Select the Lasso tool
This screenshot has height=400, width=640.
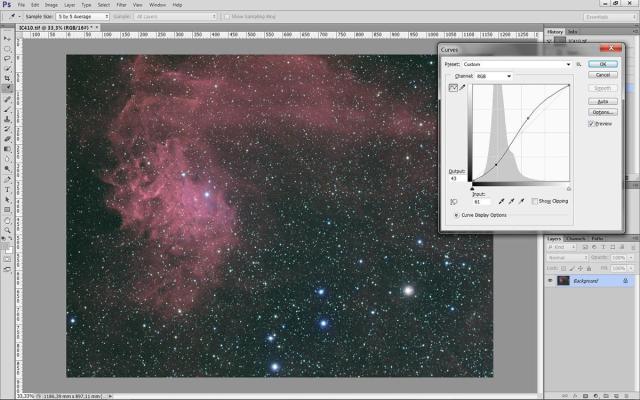[x=7, y=57]
